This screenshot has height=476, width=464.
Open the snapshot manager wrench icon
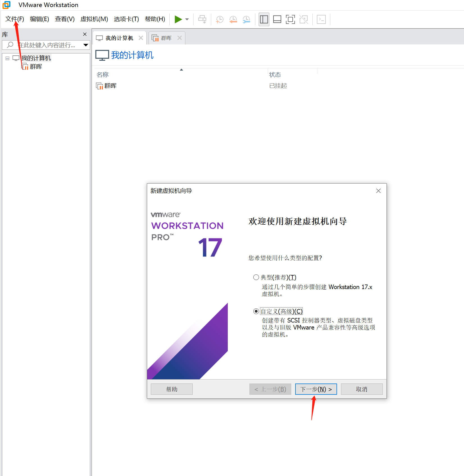pyautogui.click(x=246, y=19)
